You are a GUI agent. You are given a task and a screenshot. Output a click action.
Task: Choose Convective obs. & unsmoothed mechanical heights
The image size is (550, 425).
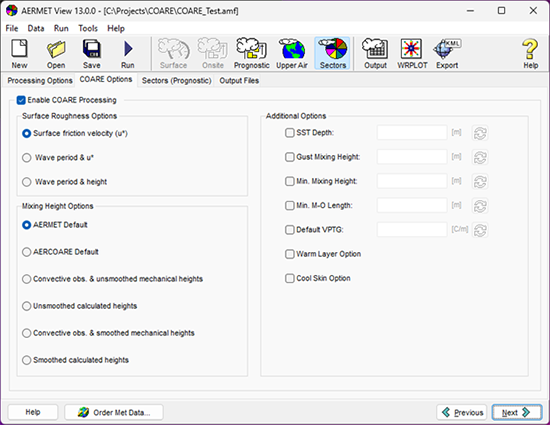pos(26,279)
